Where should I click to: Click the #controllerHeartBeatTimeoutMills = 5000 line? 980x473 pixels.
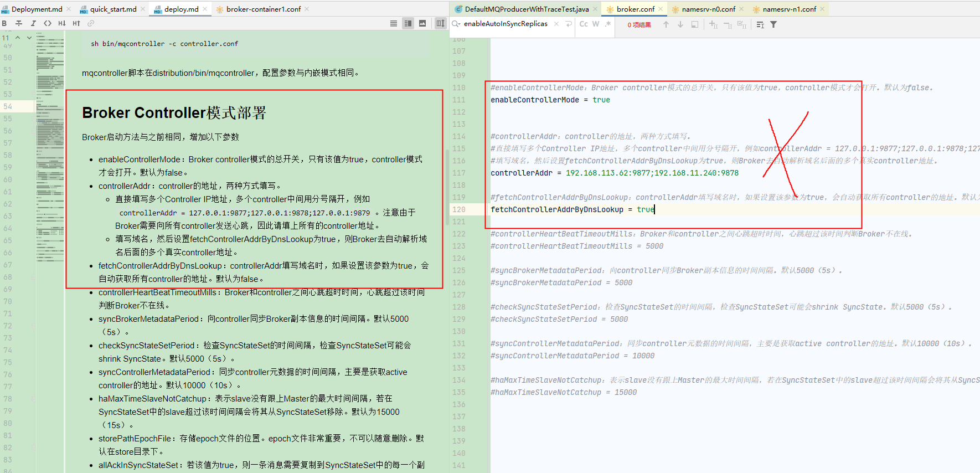pyautogui.click(x=577, y=246)
